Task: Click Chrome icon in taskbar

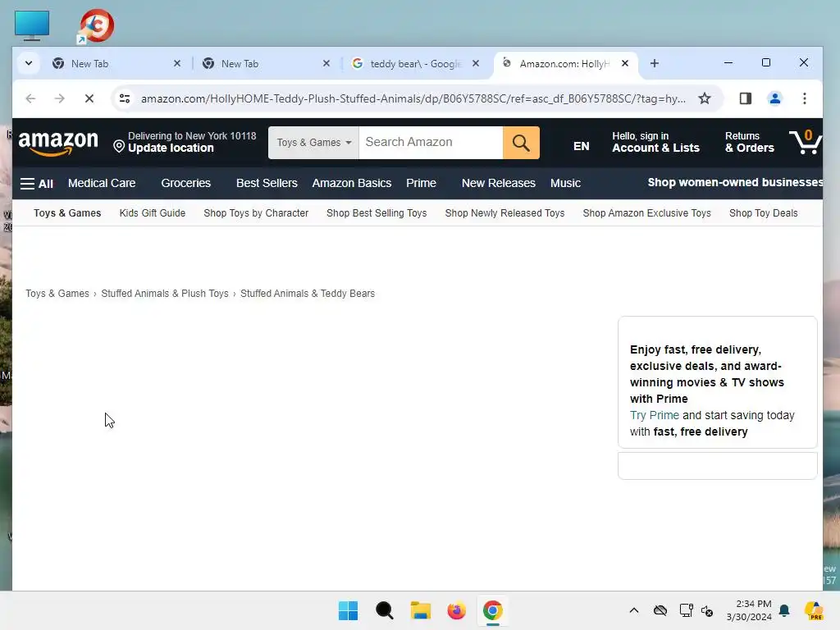Action: [493, 610]
